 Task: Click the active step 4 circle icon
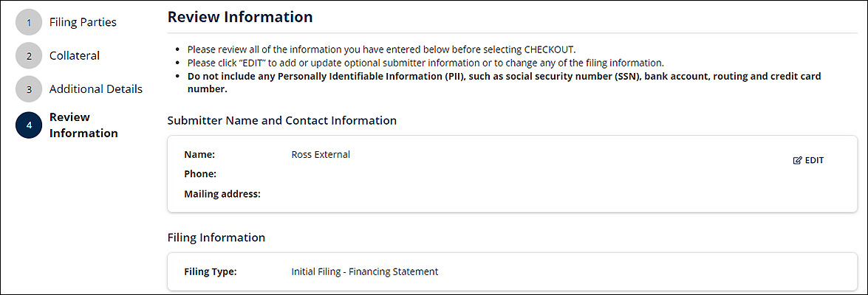(29, 125)
